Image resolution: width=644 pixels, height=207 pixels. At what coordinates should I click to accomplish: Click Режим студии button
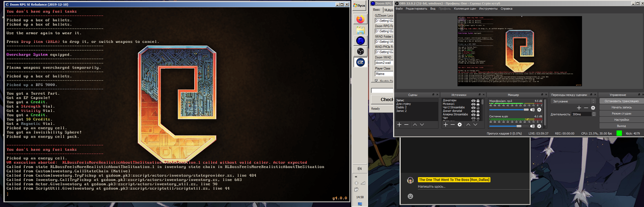click(x=621, y=113)
